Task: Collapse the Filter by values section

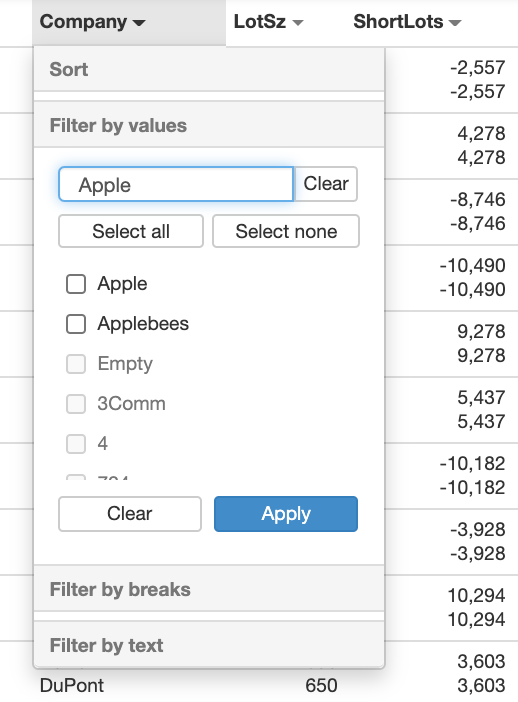Action: pos(209,125)
